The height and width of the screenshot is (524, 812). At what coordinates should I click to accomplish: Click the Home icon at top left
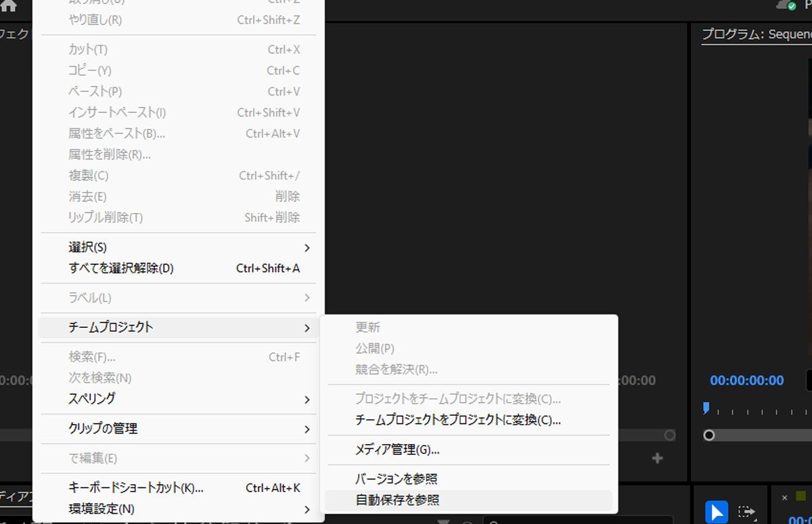pyautogui.click(x=7, y=5)
